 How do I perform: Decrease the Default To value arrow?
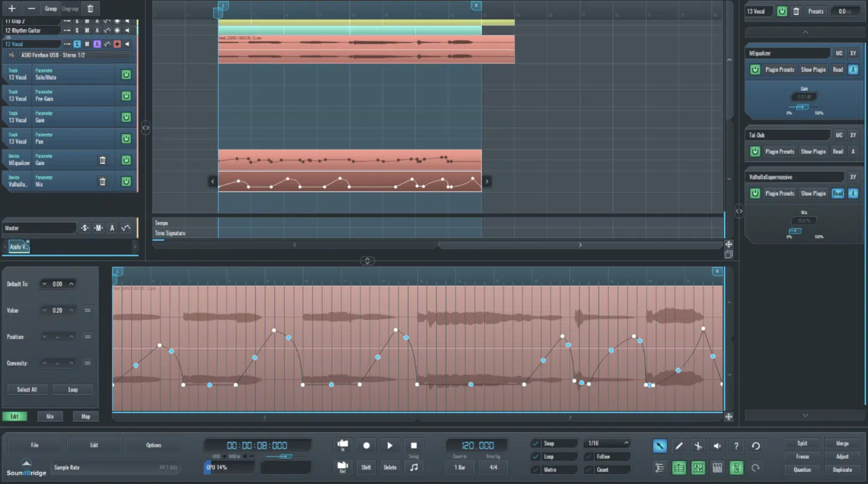pyautogui.click(x=44, y=284)
